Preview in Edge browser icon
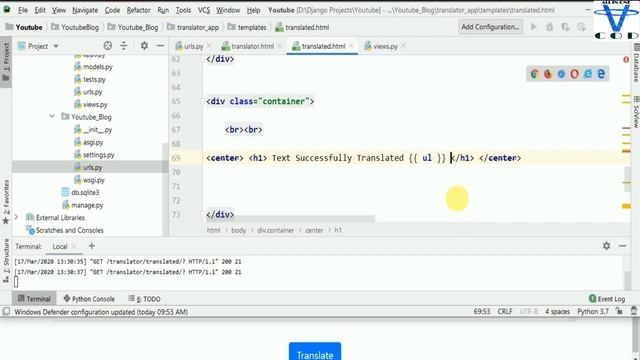The width and height of the screenshot is (640, 360). pos(601,74)
